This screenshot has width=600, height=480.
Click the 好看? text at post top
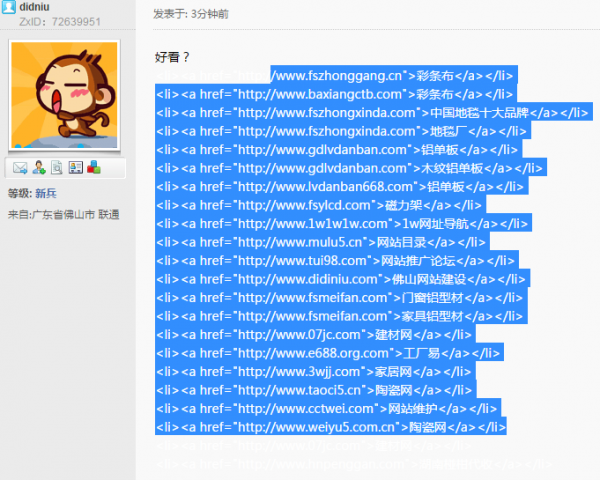coord(172,57)
